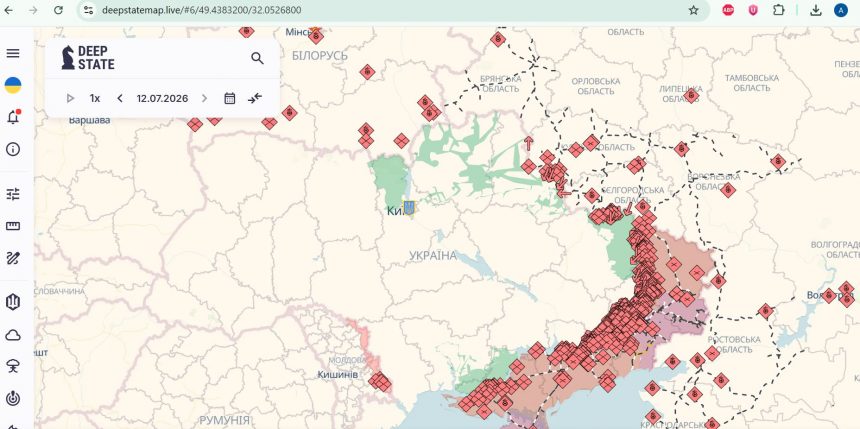The height and width of the screenshot is (429, 860).
Task: Click the radar icon near the sidebar bottom
Action: 13,399
